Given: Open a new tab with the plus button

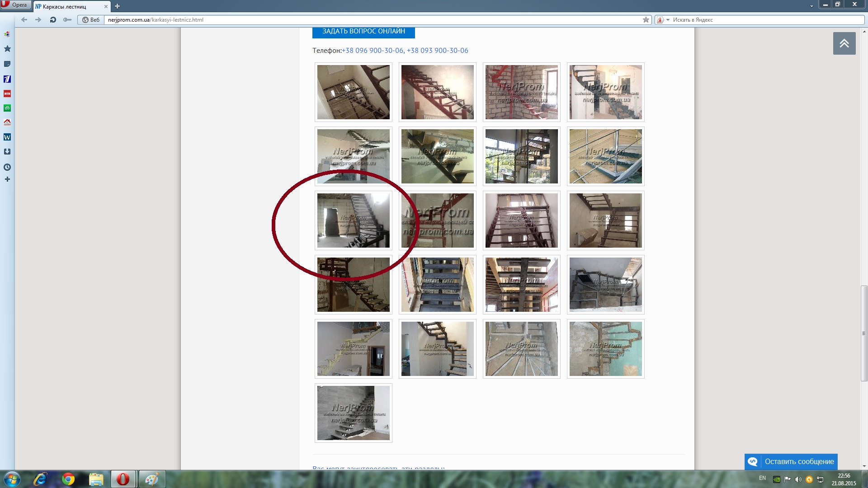Looking at the screenshot, I should (117, 6).
